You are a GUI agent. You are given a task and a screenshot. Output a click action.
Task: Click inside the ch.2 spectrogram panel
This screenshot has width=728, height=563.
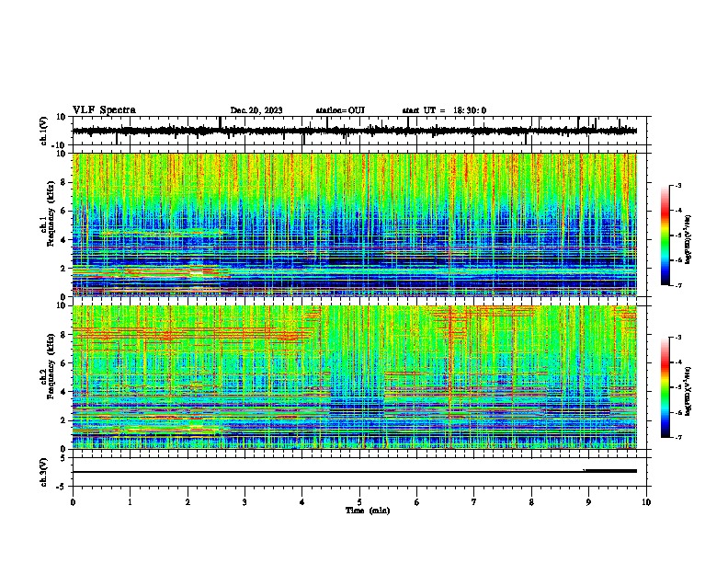[355, 377]
